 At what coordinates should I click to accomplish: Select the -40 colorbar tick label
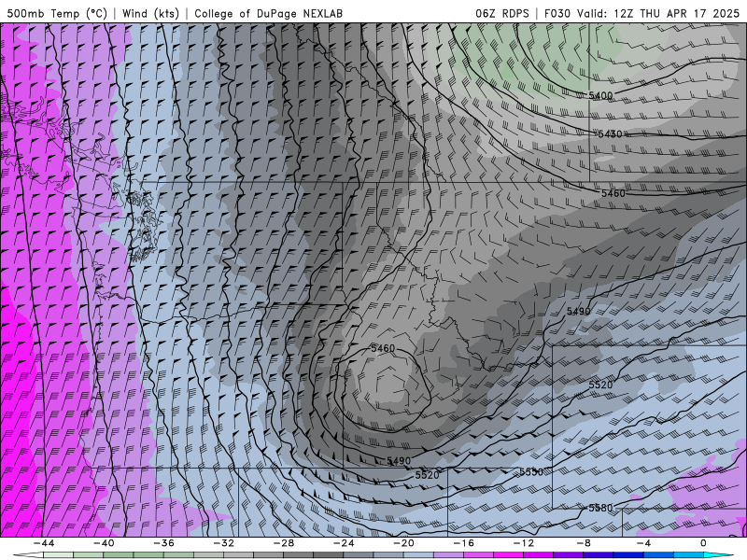104,543
